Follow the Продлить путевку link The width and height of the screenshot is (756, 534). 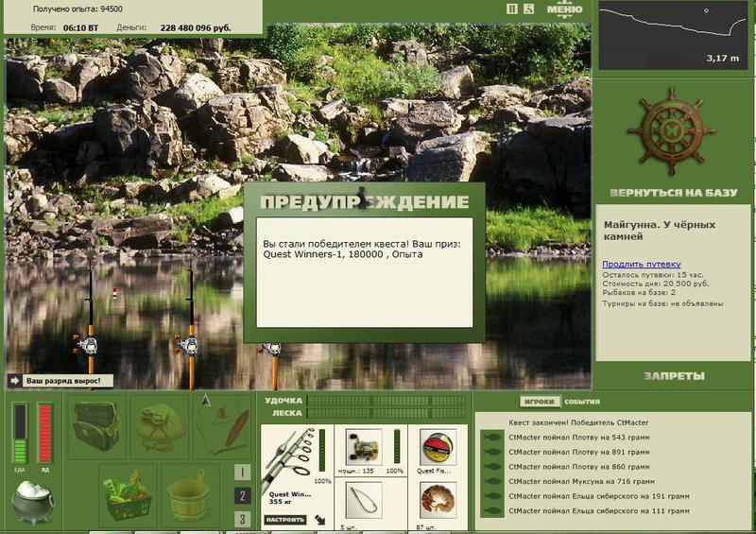(x=642, y=264)
